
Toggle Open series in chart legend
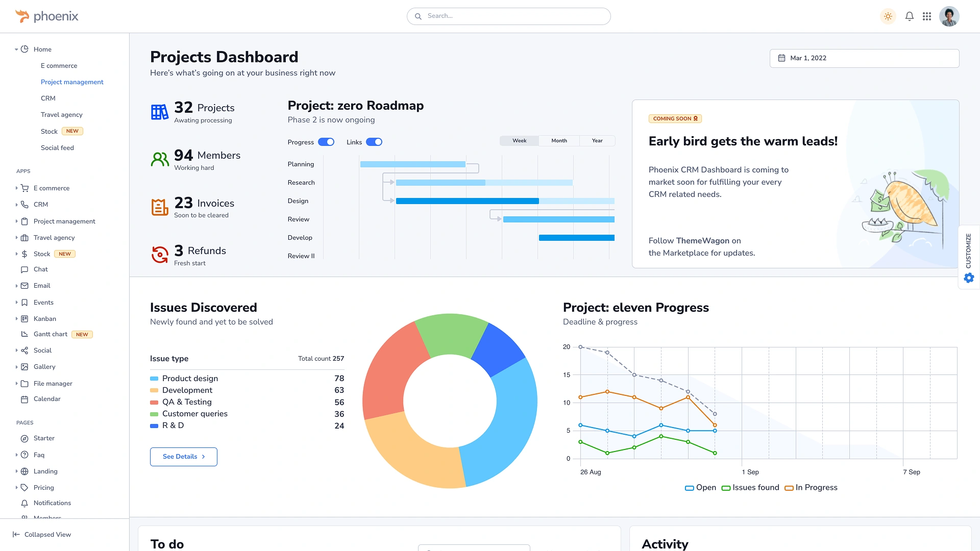(x=700, y=488)
